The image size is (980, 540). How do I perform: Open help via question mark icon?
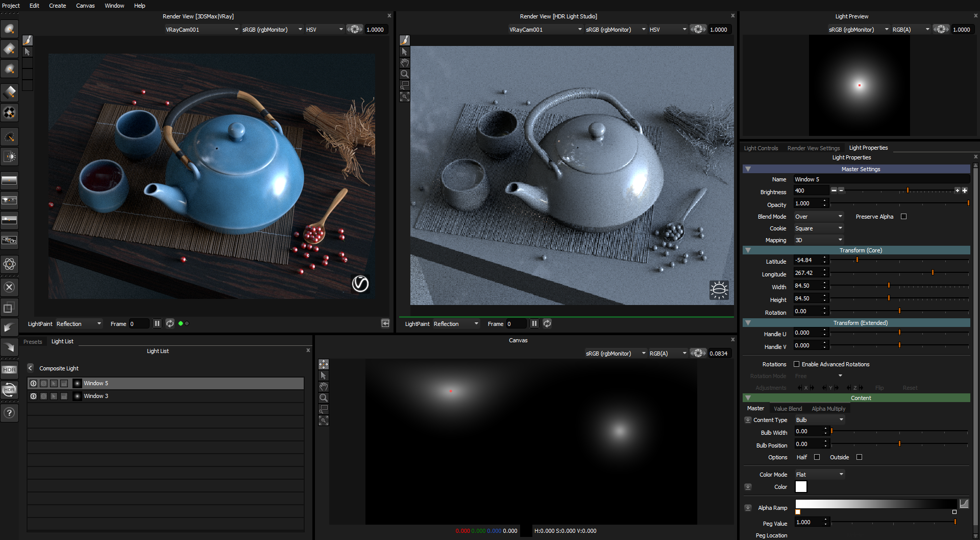coord(9,413)
